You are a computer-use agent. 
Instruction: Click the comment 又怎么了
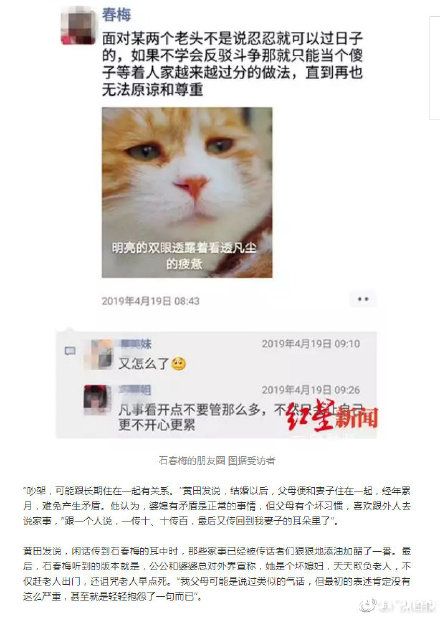[x=144, y=363]
